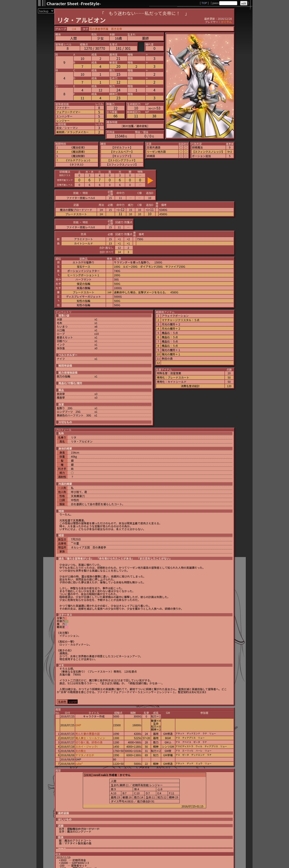Click 経験点 value 1270 / 30770
Viewport: 289px width, 868px height.
(95, 48)
